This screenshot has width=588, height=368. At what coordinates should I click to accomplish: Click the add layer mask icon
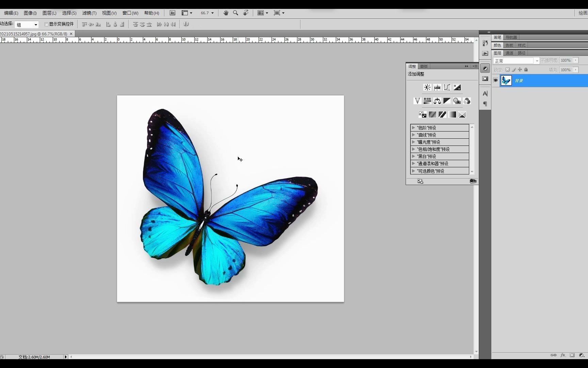[572, 355]
